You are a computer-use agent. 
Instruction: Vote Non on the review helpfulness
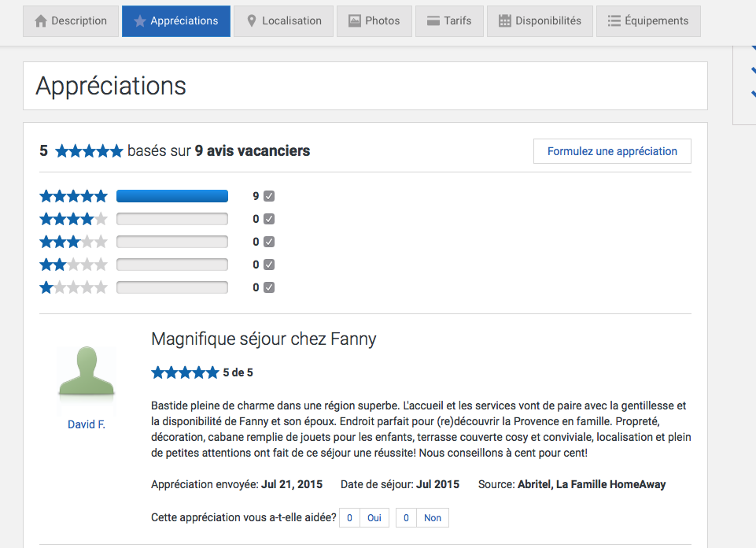click(432, 518)
